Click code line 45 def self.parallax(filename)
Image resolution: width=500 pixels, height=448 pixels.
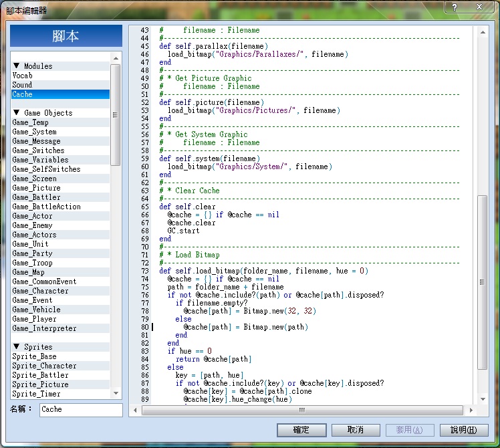point(213,46)
